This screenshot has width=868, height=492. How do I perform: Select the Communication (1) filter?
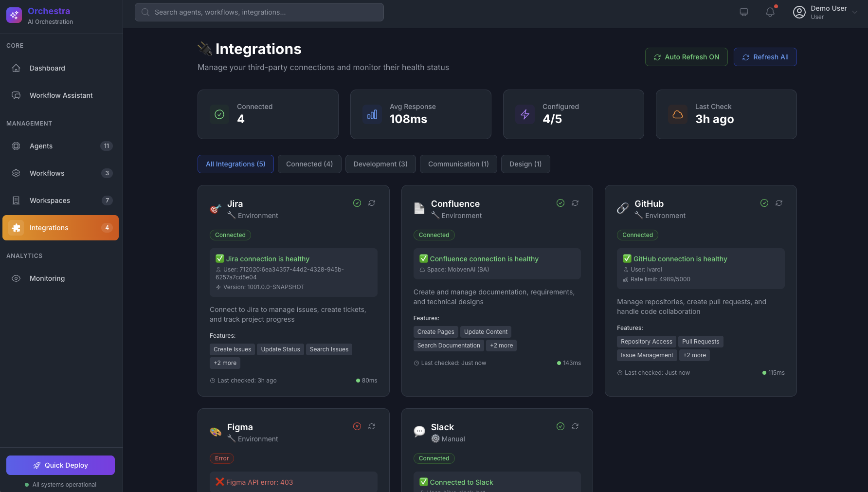click(x=458, y=164)
